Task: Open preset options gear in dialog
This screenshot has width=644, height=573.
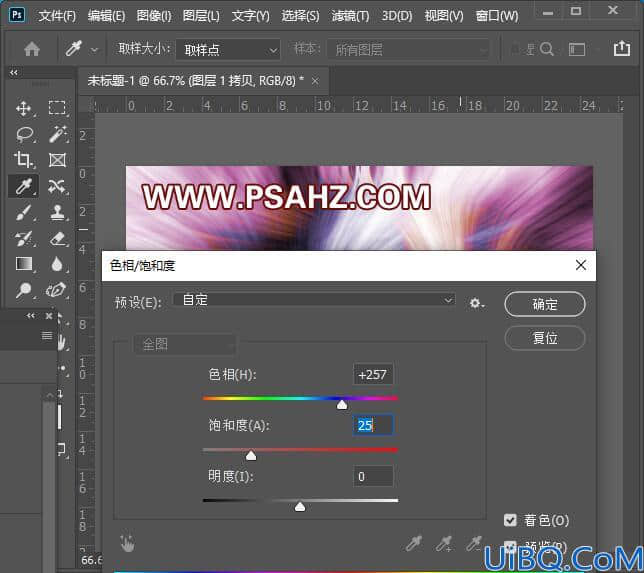Action: (476, 304)
